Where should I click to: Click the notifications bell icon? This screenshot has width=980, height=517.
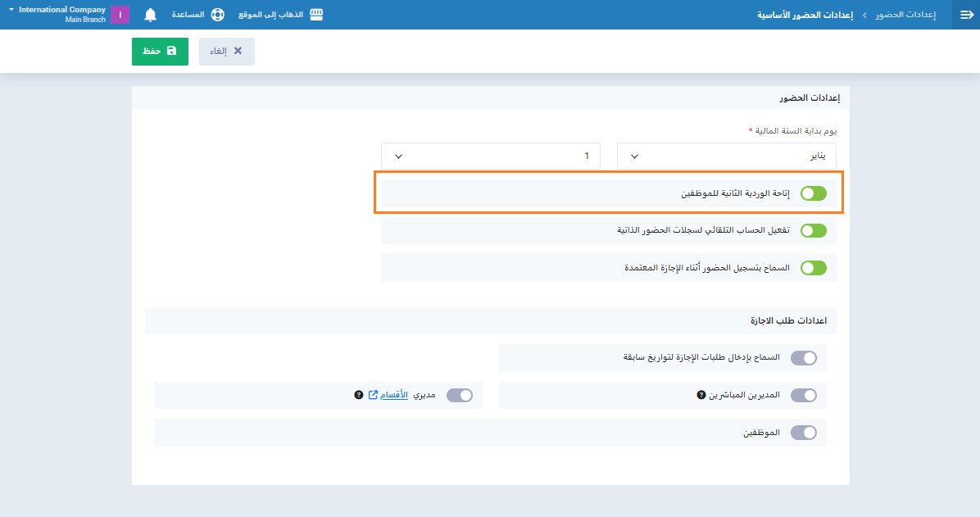pos(150,15)
